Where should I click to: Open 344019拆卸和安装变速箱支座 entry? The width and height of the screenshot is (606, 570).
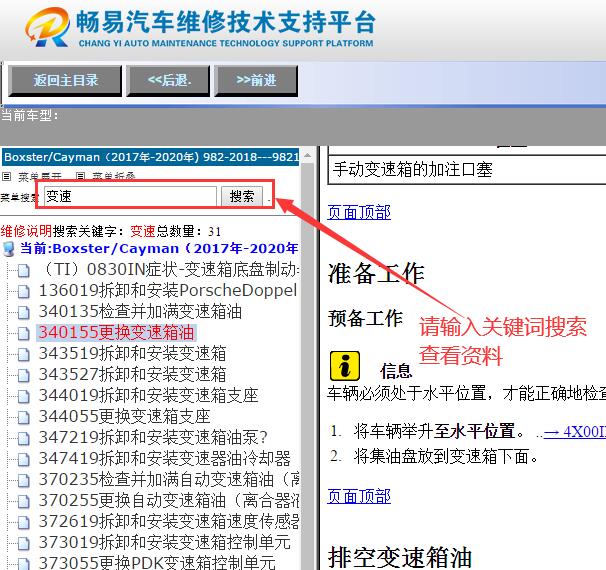148,395
